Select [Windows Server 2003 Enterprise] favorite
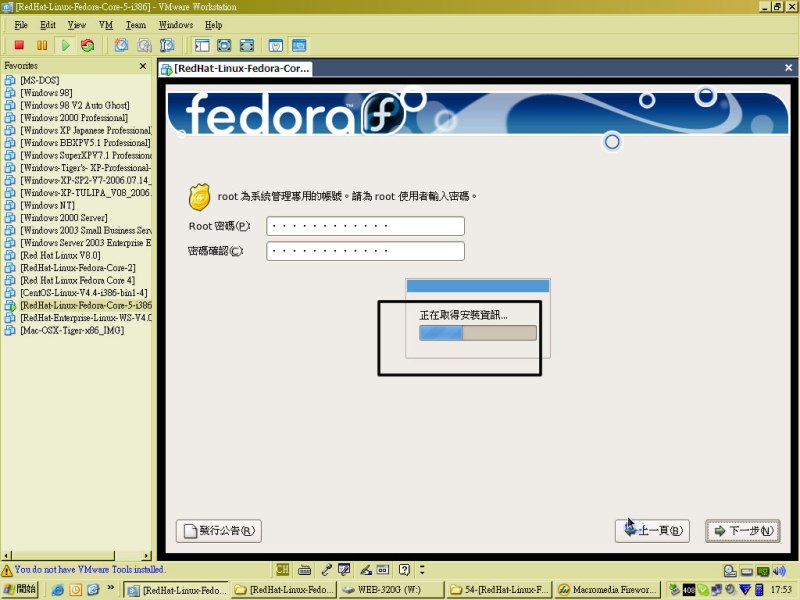Image resolution: width=800 pixels, height=600 pixels. (x=79, y=243)
